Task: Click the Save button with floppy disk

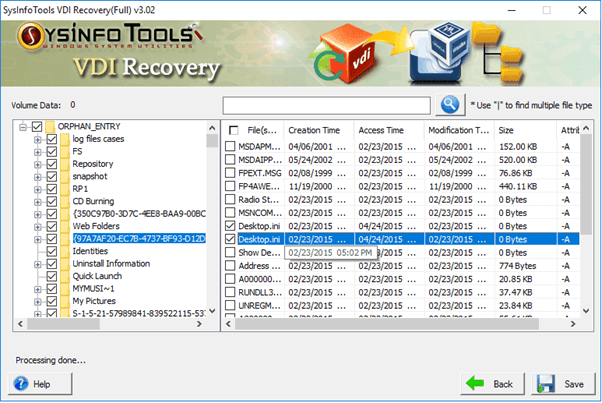Action: pyautogui.click(x=563, y=384)
